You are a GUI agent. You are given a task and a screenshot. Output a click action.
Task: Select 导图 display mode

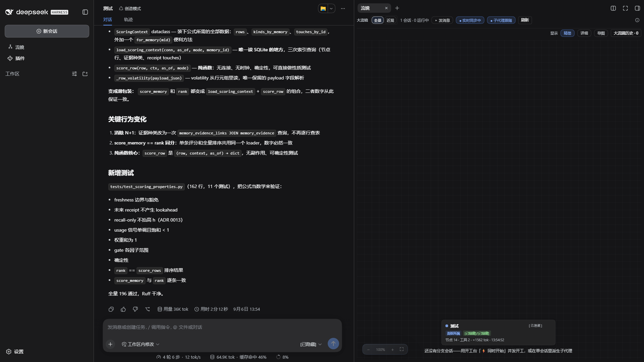[x=601, y=33]
